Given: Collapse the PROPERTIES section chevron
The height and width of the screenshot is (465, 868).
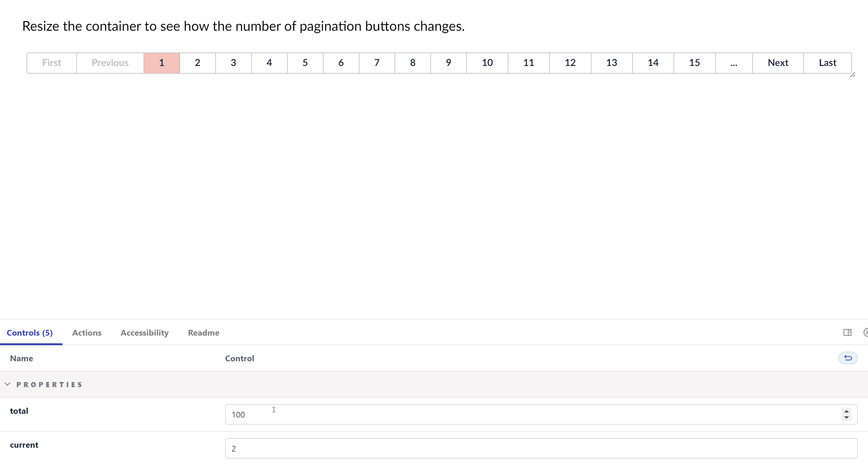Looking at the screenshot, I should pos(7,384).
